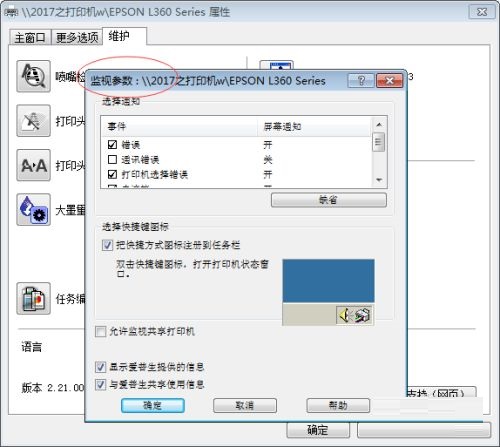The width and height of the screenshot is (500, 447).
Task: Click the partly hidden status monitor icon
Action: point(276,65)
